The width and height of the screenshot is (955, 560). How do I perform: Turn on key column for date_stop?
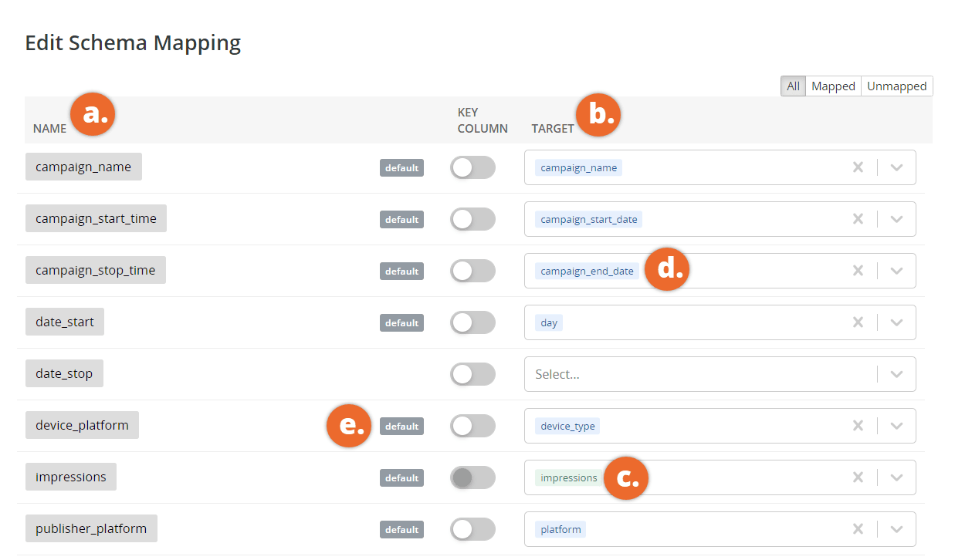click(472, 373)
